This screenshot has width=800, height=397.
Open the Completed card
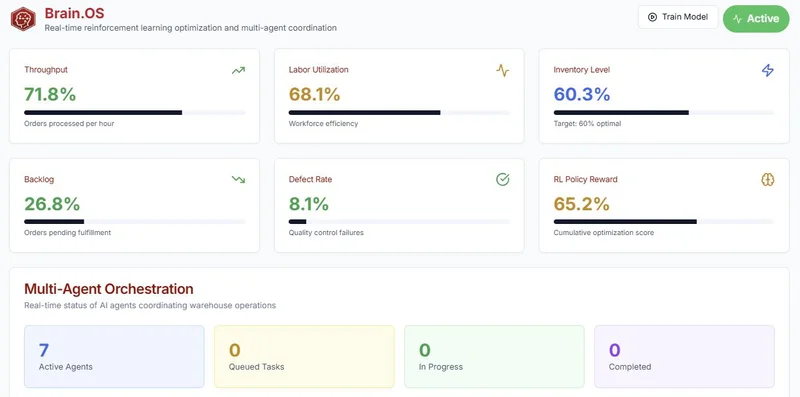click(x=684, y=357)
